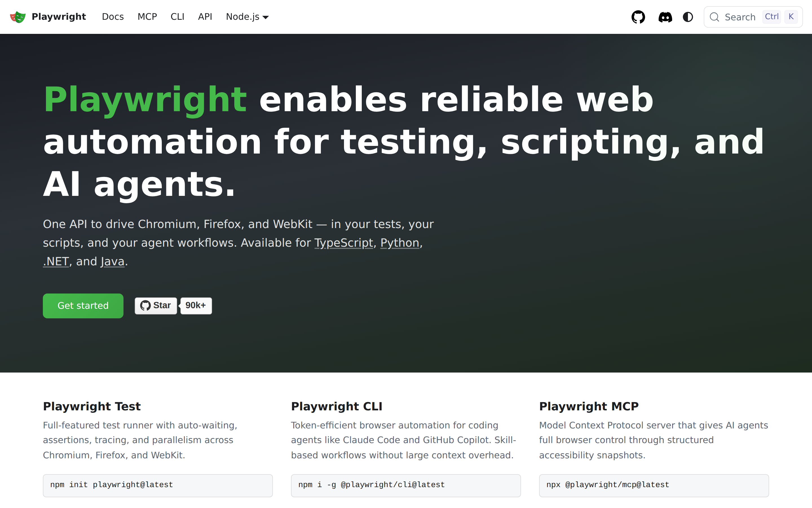Follow the Java link
The width and height of the screenshot is (812, 508).
click(x=112, y=261)
